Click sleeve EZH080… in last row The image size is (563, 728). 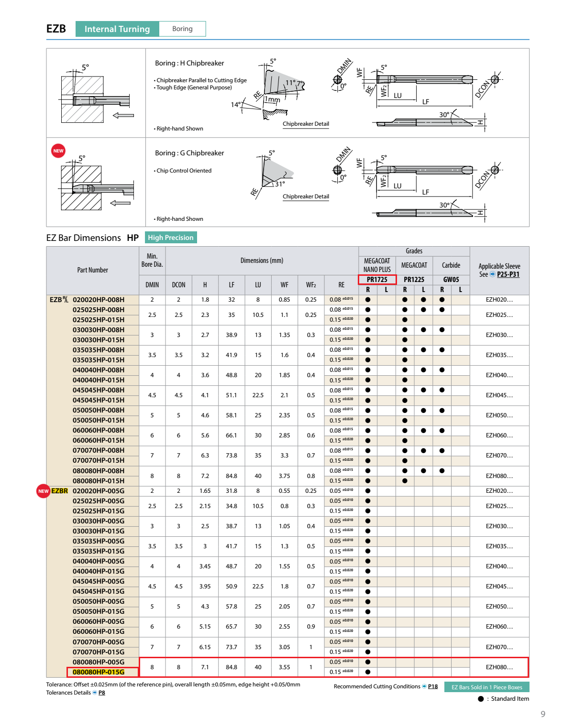(499, 667)
